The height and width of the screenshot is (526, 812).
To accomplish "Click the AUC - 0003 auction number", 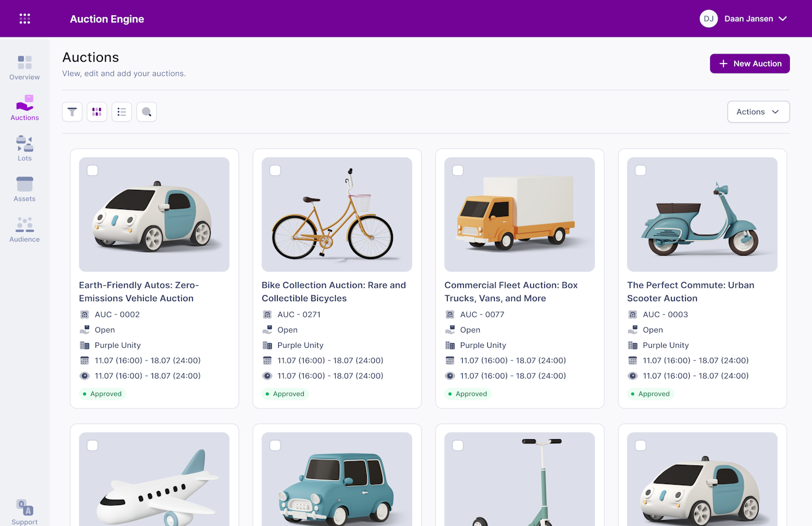I will pyautogui.click(x=665, y=315).
